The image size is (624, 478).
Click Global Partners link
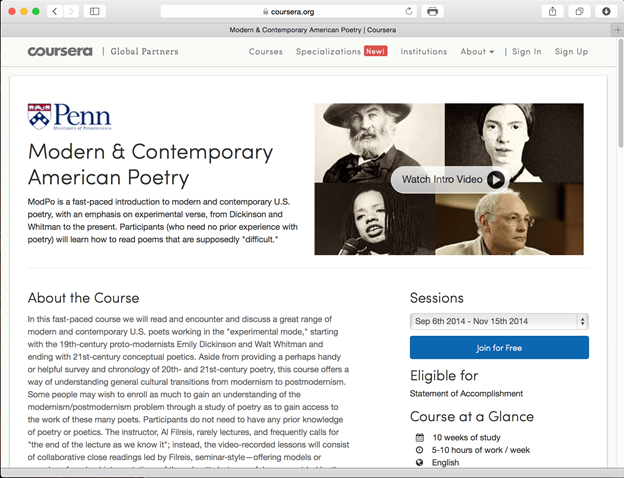[x=144, y=51]
